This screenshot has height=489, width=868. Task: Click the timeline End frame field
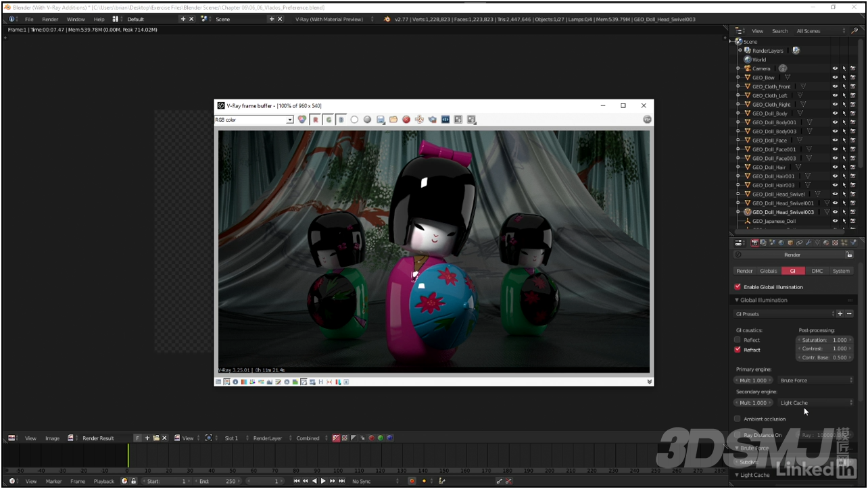coord(216,481)
